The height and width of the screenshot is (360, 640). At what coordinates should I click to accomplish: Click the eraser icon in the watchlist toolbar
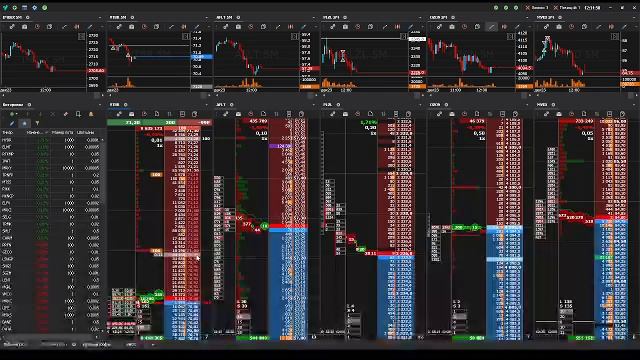65,114
